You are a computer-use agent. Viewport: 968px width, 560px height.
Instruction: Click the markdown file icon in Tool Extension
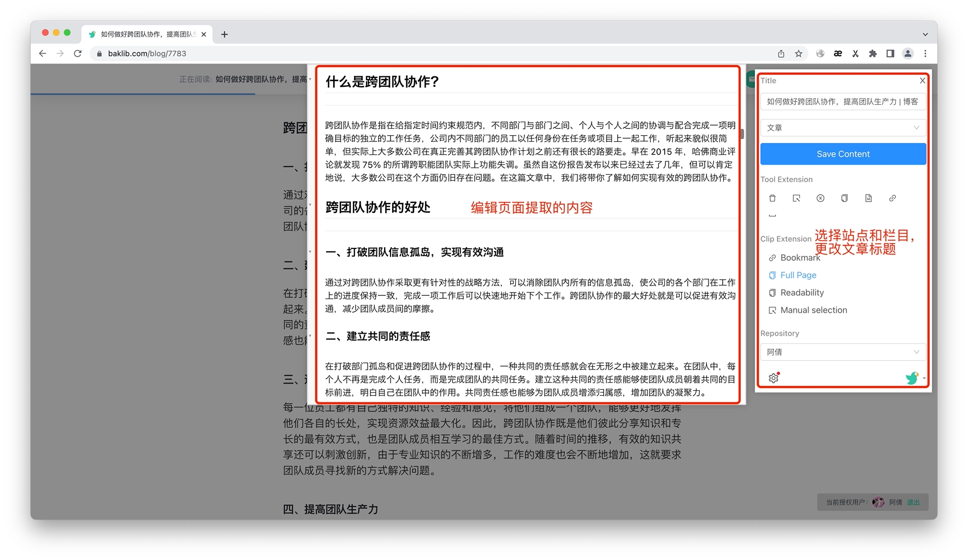(868, 198)
